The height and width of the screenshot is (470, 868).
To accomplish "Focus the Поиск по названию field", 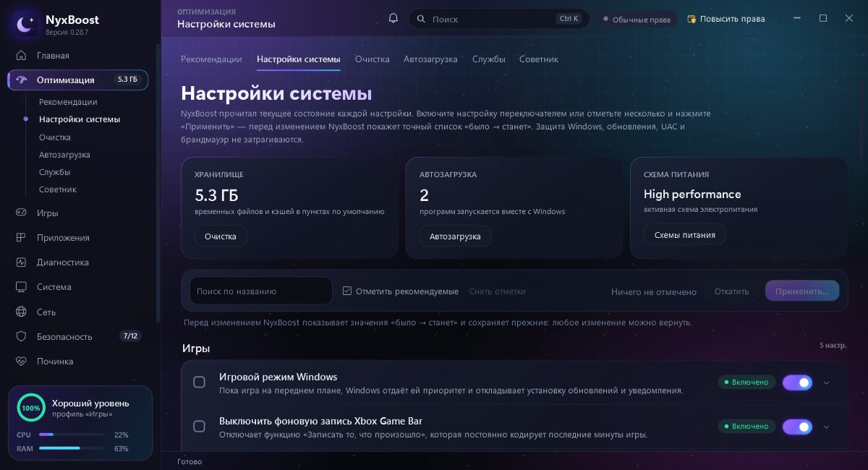I will tap(261, 291).
